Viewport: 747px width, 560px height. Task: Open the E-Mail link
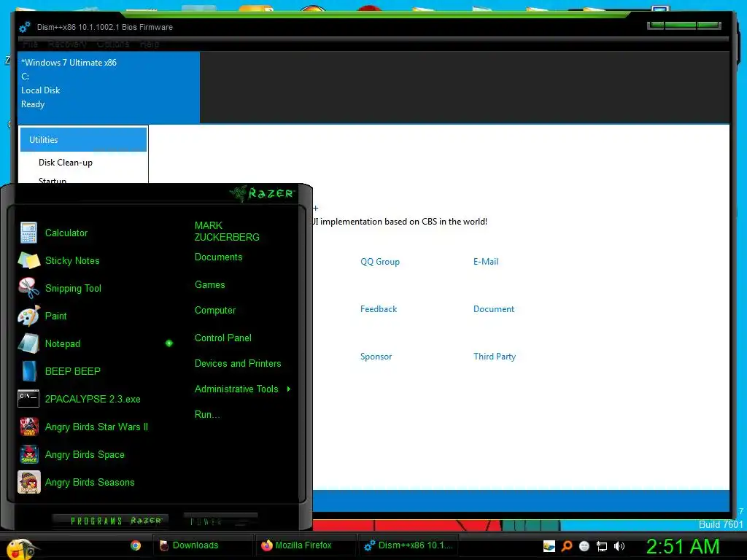coord(485,262)
